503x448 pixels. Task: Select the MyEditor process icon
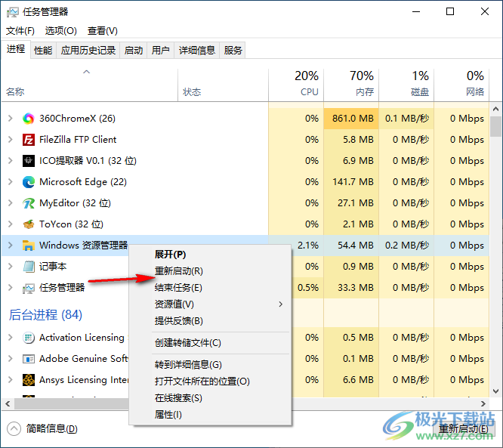click(x=29, y=203)
